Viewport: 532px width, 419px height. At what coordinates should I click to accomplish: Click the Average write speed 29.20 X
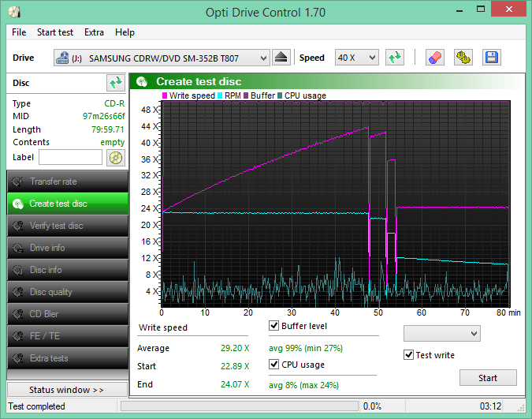pos(235,348)
